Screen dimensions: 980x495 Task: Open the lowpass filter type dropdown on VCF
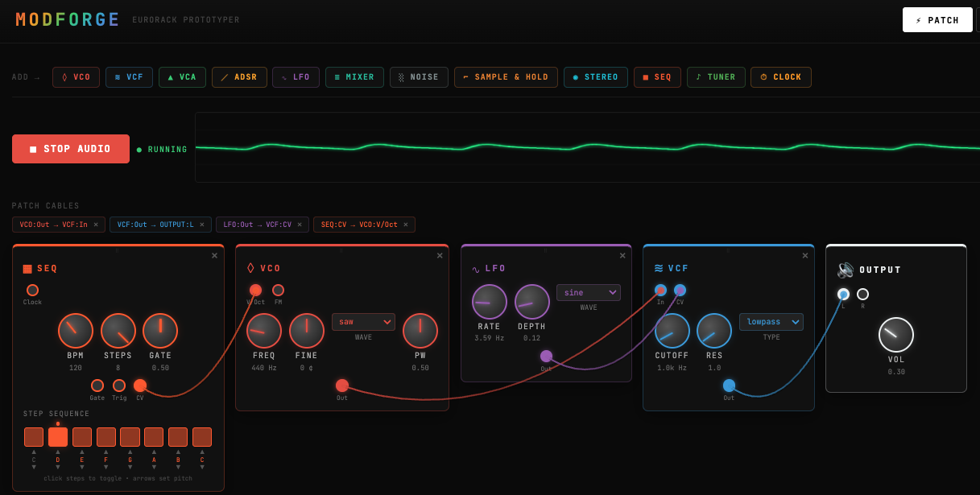[771, 321]
